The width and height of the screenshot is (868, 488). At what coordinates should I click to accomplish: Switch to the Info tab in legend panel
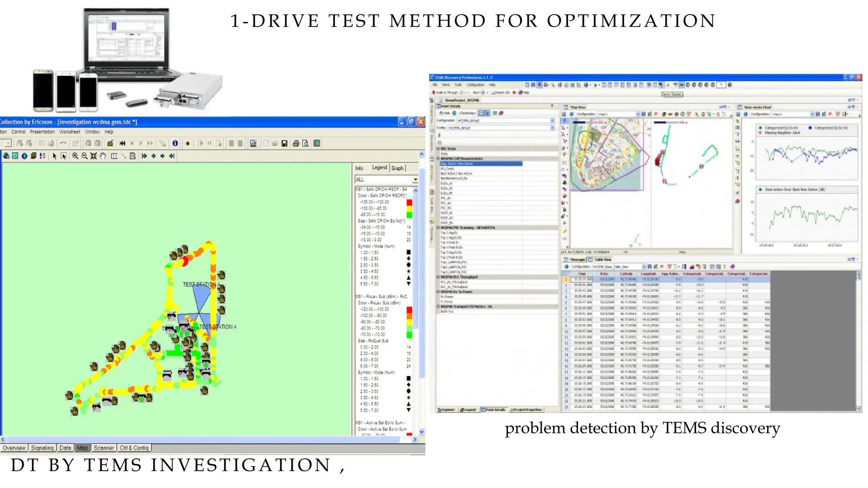click(x=359, y=168)
